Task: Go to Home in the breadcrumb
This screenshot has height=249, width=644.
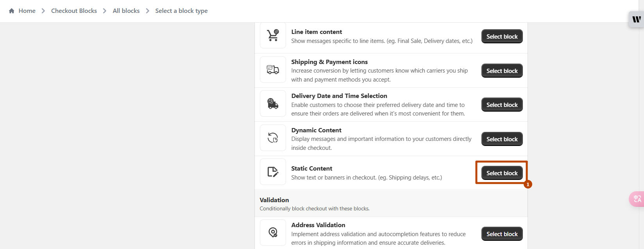Action: (27, 11)
